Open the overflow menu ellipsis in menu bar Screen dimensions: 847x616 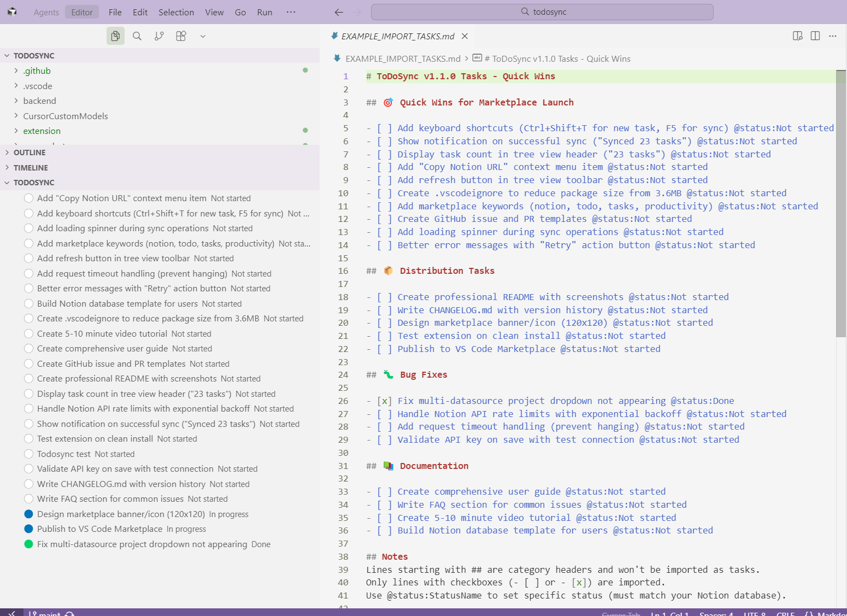click(291, 12)
